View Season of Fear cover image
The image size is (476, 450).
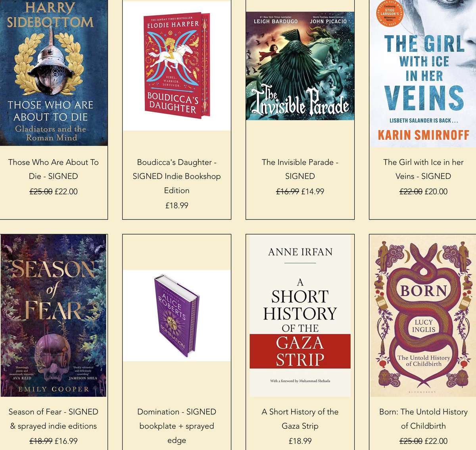[54, 315]
